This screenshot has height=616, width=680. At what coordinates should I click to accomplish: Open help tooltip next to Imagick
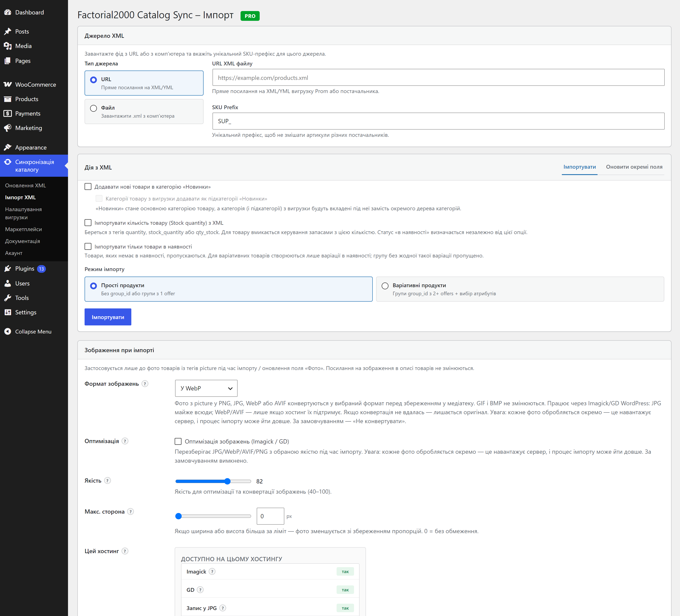[x=212, y=571]
